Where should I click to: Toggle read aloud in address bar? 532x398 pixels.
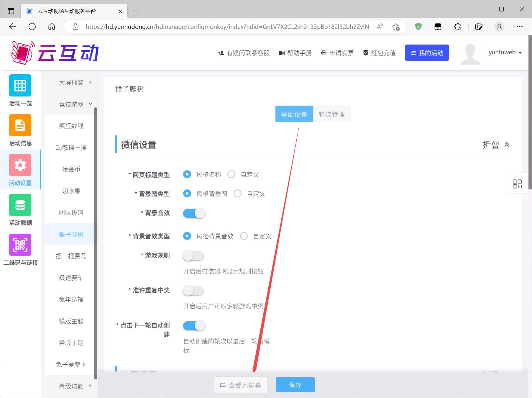tap(380, 27)
